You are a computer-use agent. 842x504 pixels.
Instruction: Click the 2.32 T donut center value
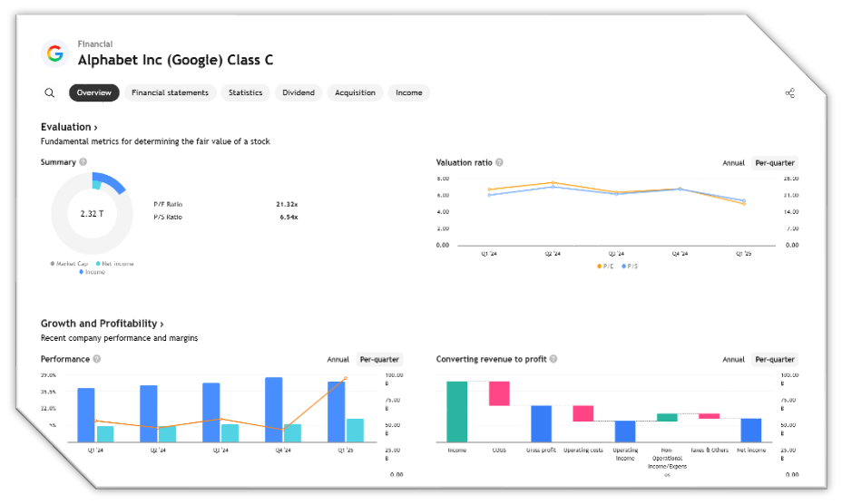click(92, 214)
